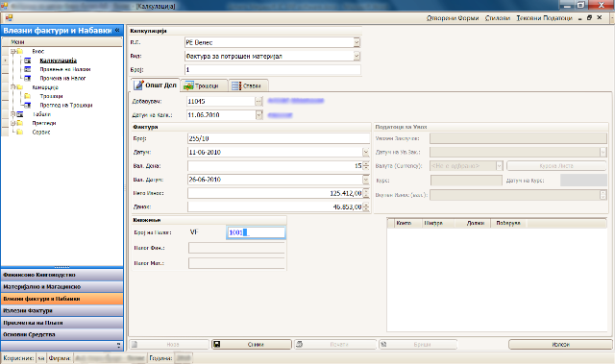Open Материјално и Магацинско module
The height and width of the screenshot is (364, 615).
[x=61, y=287]
